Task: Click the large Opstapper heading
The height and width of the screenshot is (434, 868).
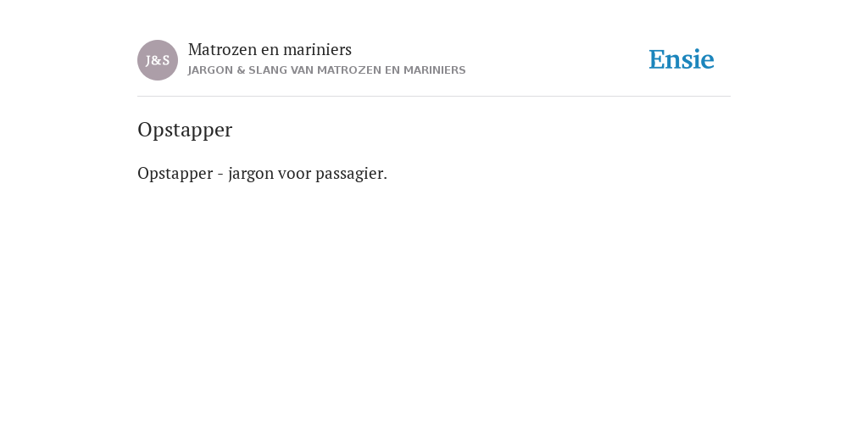Action: 185,130
